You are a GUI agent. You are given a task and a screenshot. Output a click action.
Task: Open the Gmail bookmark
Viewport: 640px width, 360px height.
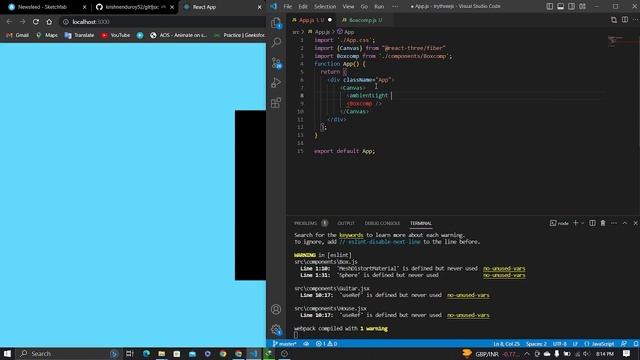(x=18, y=35)
